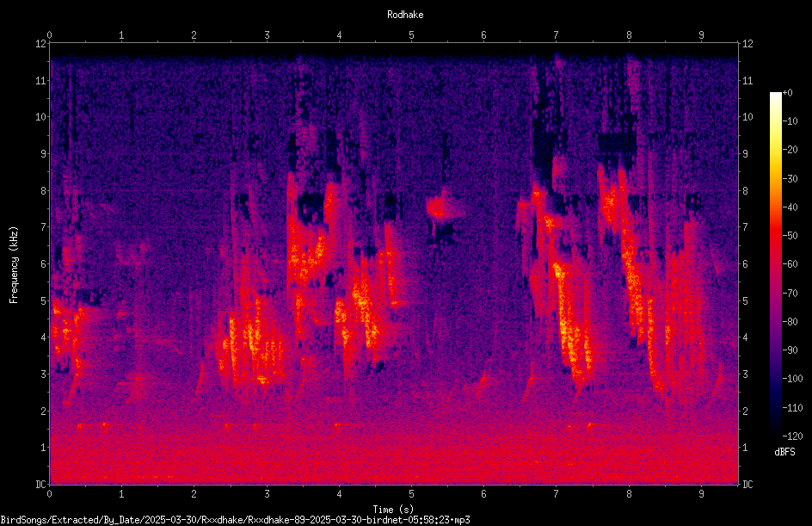Select the "-80" color scale label

coord(790,322)
